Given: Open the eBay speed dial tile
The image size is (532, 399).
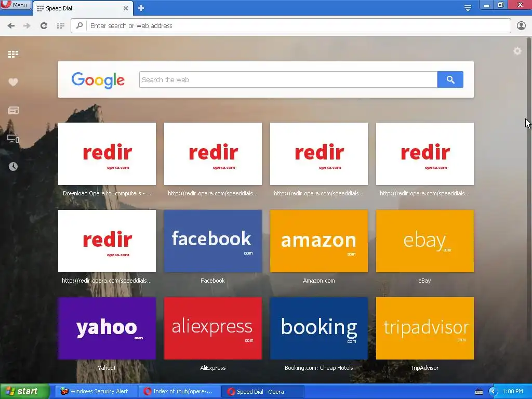Looking at the screenshot, I should pyautogui.click(x=425, y=241).
